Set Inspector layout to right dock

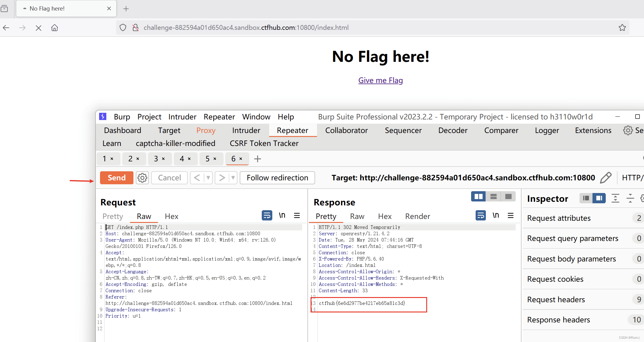[x=599, y=198]
